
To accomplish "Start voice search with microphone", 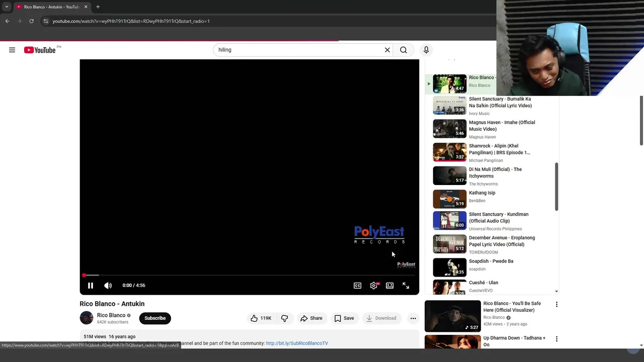I will click(x=426, y=50).
